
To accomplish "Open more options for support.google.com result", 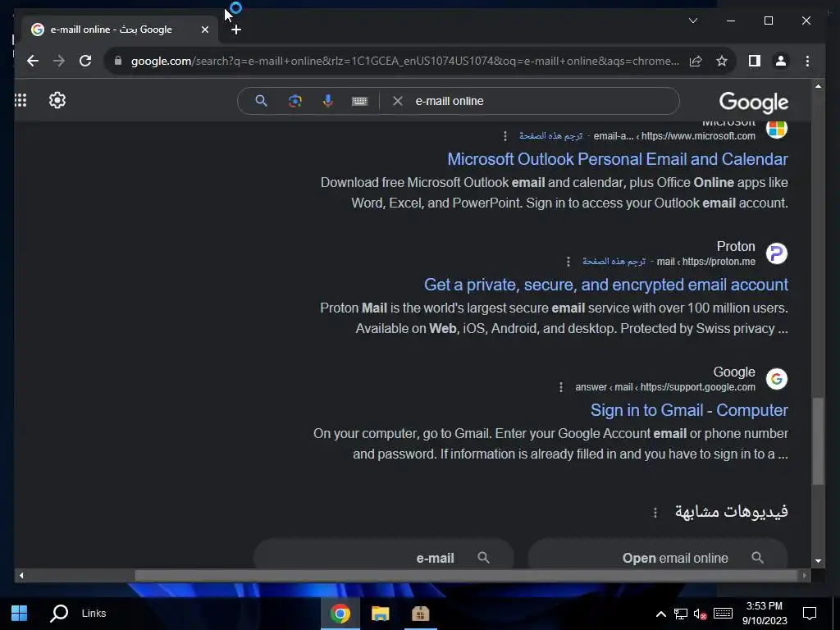I will [561, 387].
